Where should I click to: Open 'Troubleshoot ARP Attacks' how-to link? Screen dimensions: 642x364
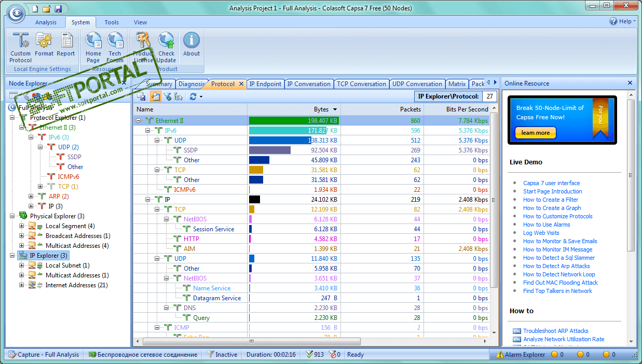[x=556, y=331]
